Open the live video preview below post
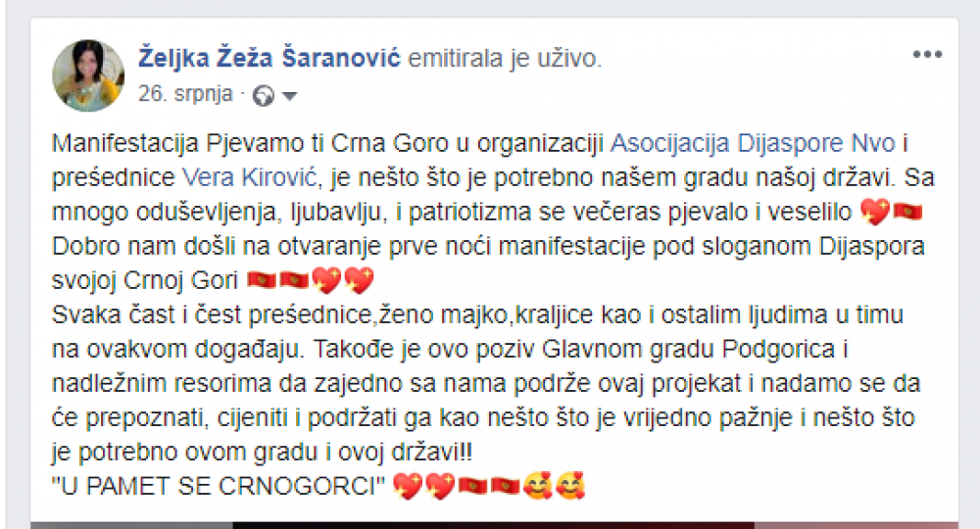Viewport: 980px width, 529px height. tap(494, 525)
